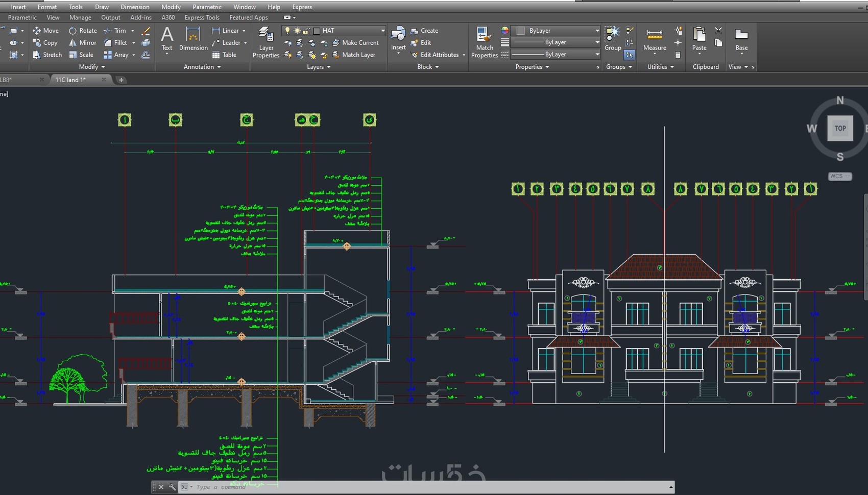Expand the Modify panel
The height and width of the screenshot is (495, 868).
(x=92, y=67)
